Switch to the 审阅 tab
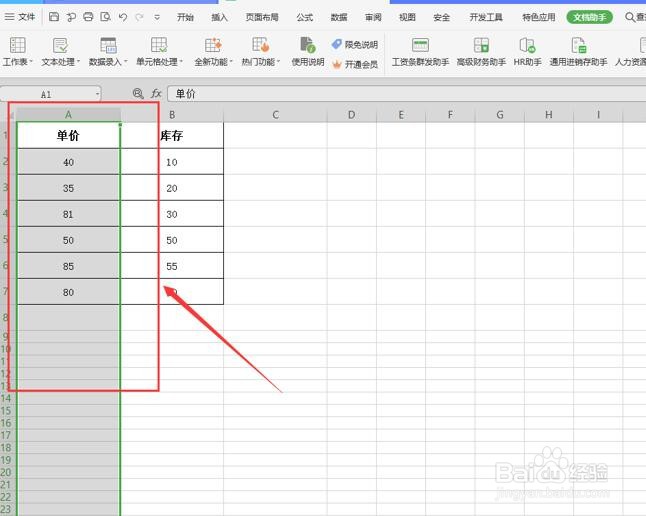 click(373, 17)
